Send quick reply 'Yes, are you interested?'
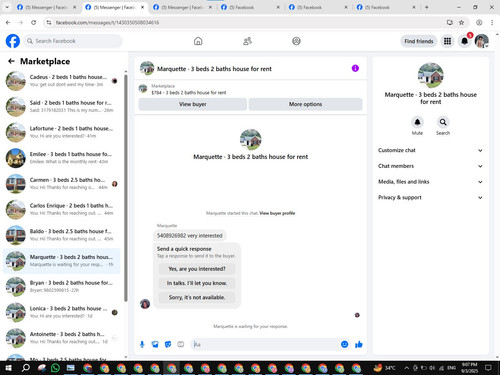 [x=197, y=269]
